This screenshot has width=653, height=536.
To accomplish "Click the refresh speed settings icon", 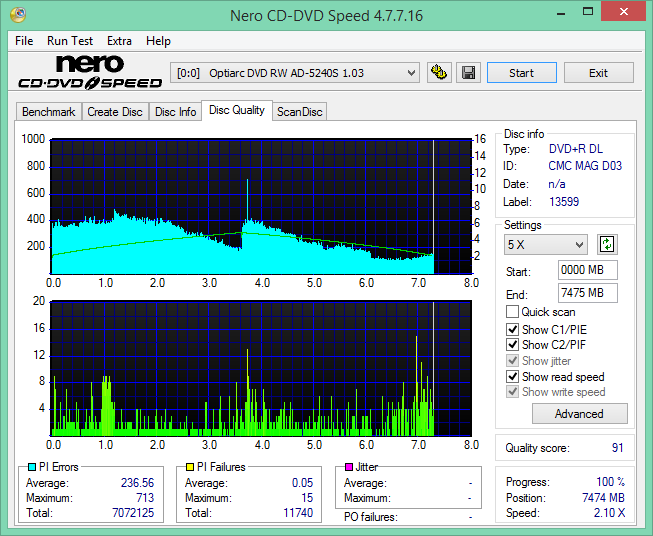I will pyautogui.click(x=607, y=244).
